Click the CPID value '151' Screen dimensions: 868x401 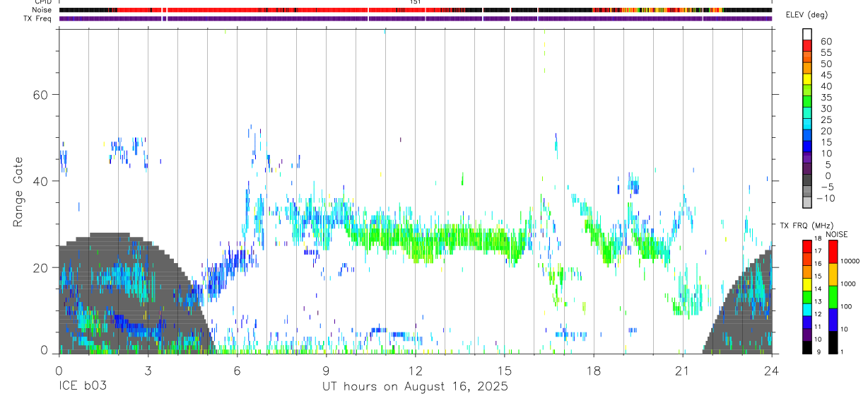pyautogui.click(x=416, y=2)
